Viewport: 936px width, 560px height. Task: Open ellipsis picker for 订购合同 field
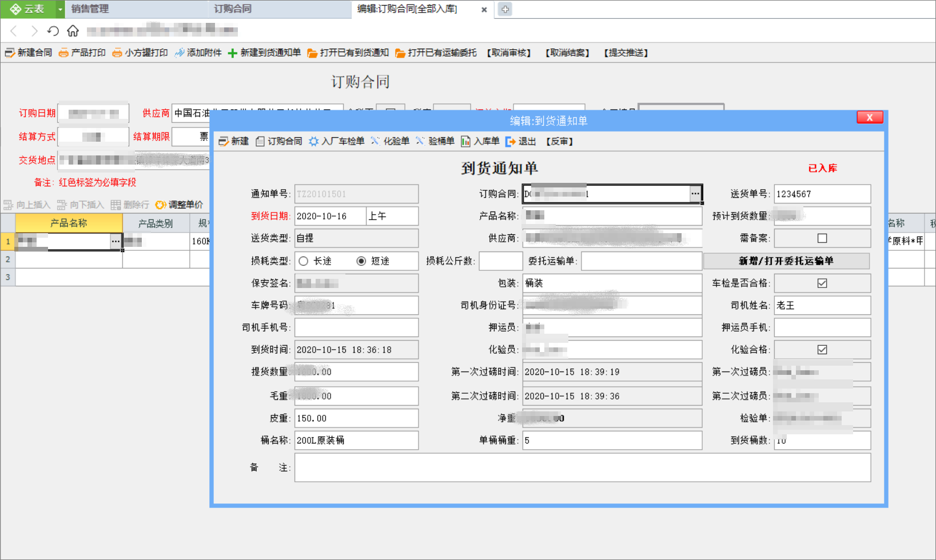(x=695, y=194)
